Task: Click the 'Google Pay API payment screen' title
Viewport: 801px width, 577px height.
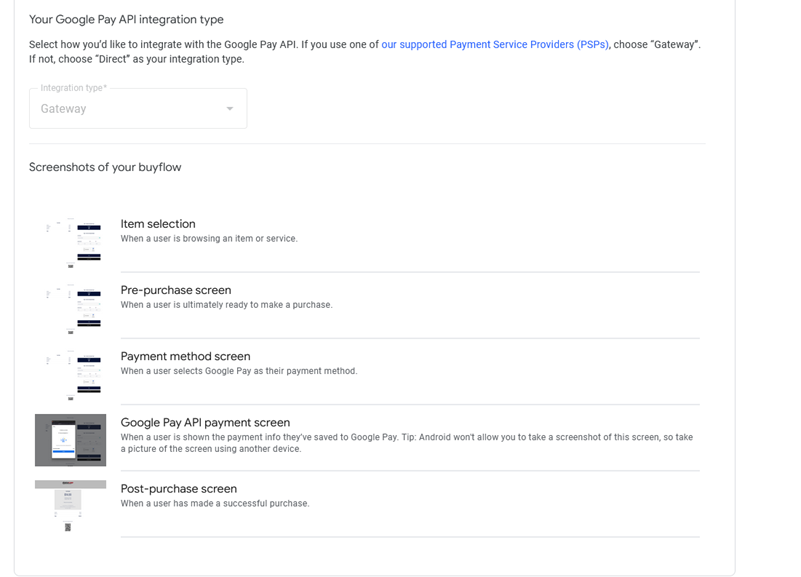Action: pyautogui.click(x=205, y=423)
